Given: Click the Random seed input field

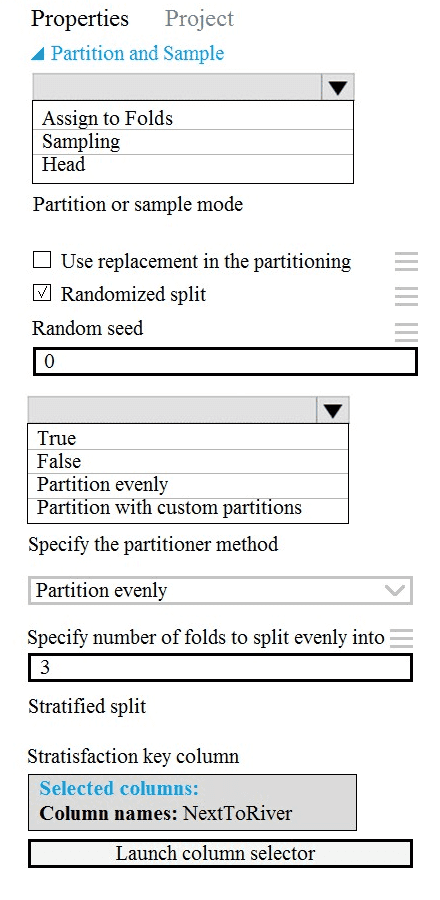Looking at the screenshot, I should [x=225, y=362].
